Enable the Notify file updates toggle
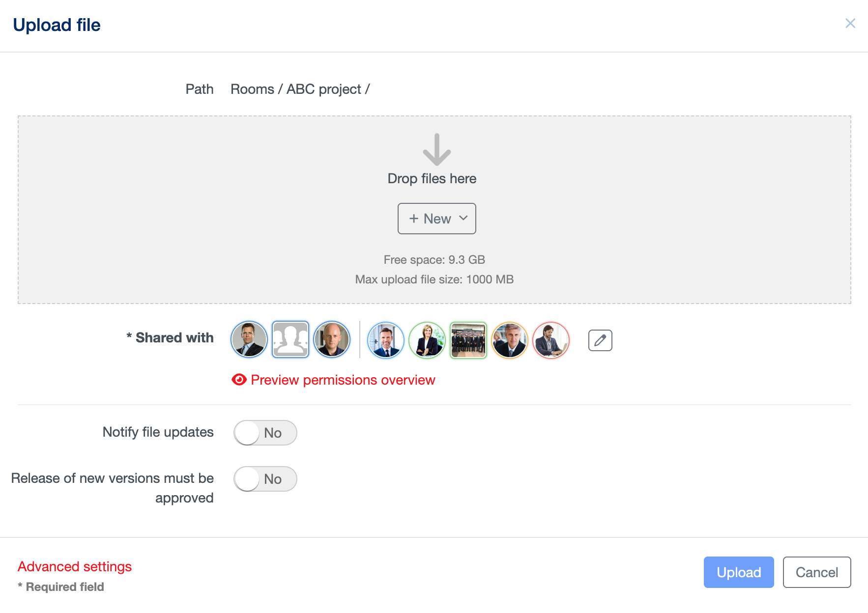This screenshot has width=868, height=613. [265, 433]
